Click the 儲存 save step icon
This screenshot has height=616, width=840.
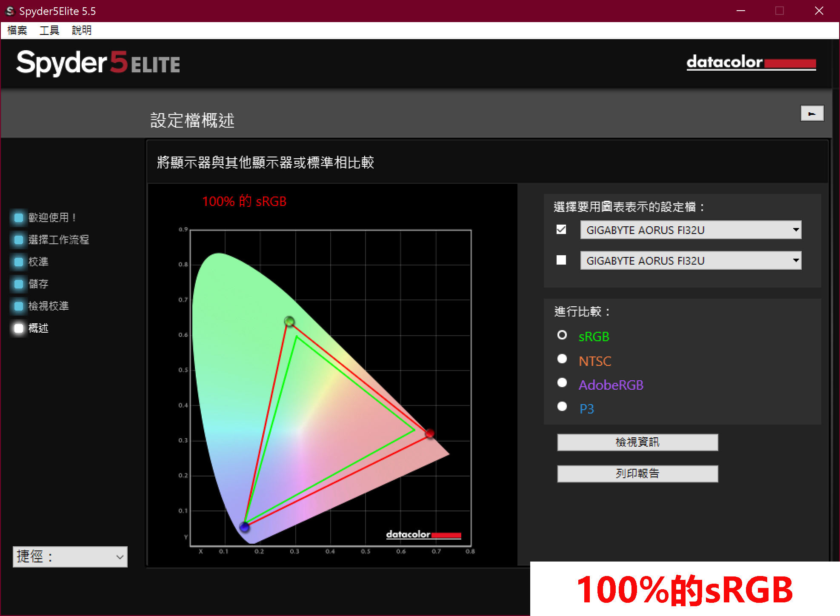tap(18, 284)
